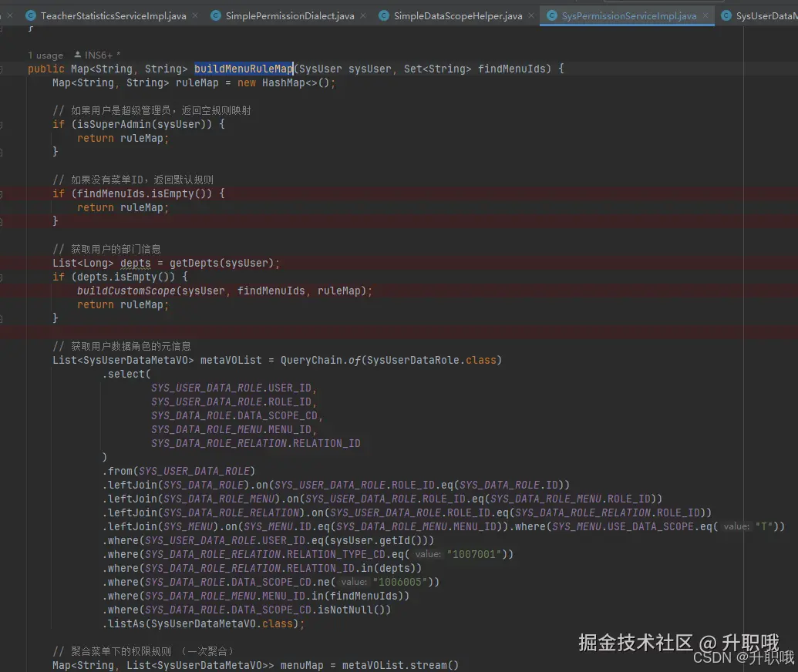The height and width of the screenshot is (672, 798).
Task: Click the class icon on SimpleDataScopeHelper.java tab
Action: pos(384,15)
